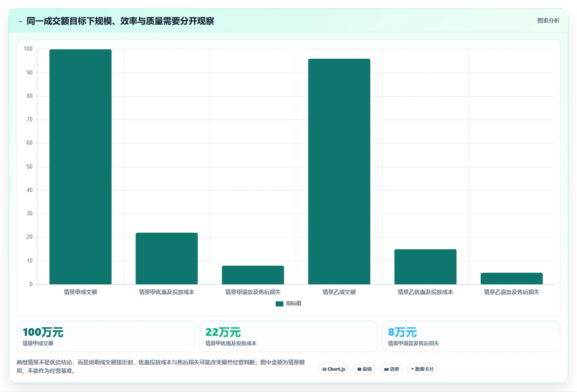Click the Chart.js tag
Viewport: 577px width, 392px height.
point(334,369)
